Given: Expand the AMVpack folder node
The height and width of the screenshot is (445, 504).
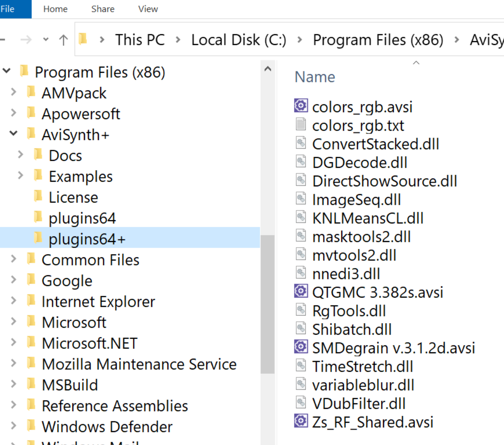Looking at the screenshot, I should click(x=13, y=92).
